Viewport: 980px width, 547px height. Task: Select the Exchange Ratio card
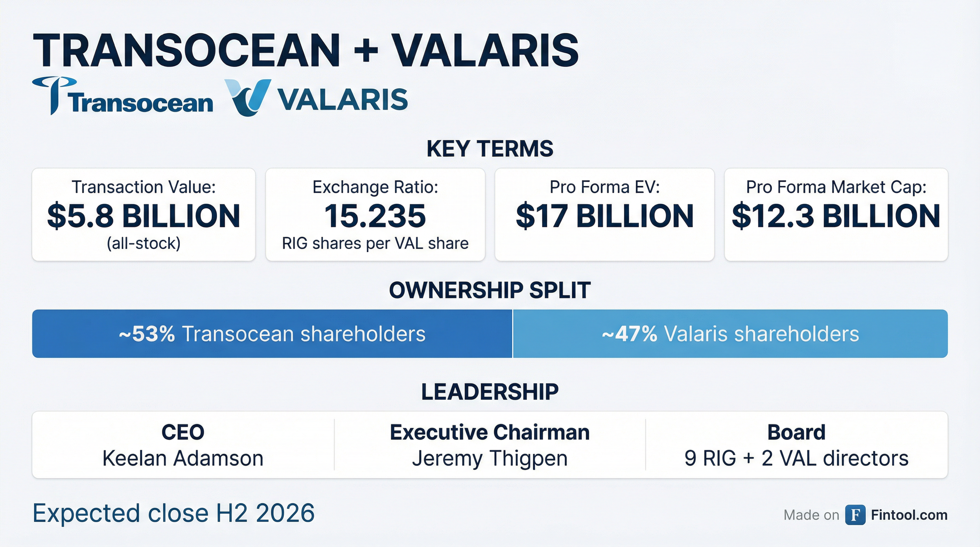375,214
